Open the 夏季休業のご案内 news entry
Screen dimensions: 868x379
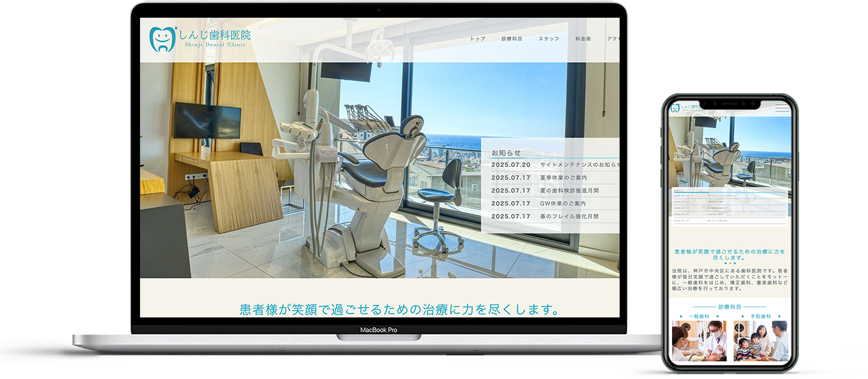point(563,178)
